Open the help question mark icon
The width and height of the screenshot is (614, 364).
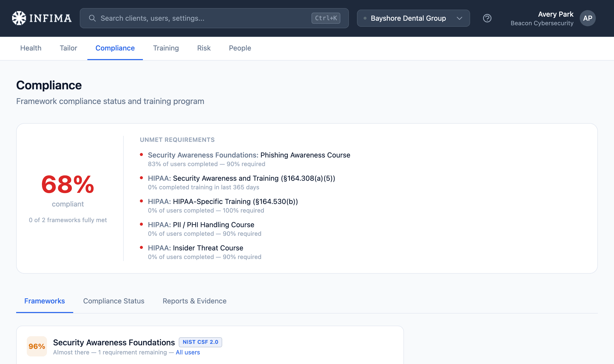[x=487, y=18]
